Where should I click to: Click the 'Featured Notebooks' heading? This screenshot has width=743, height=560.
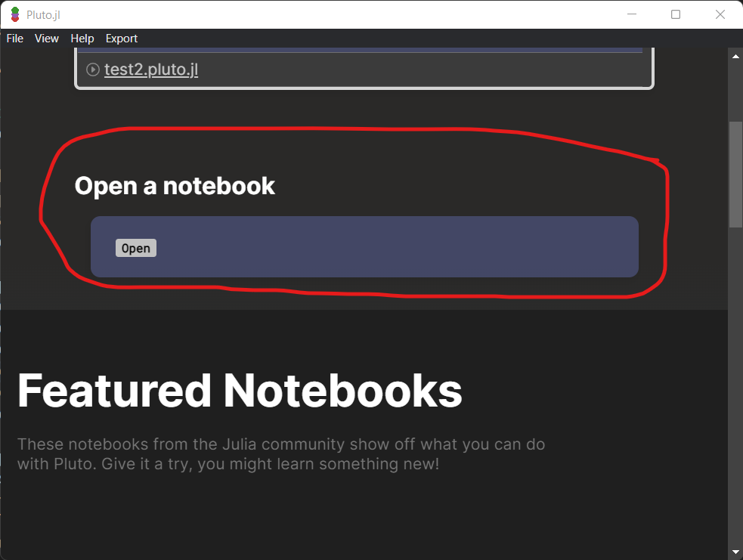pos(240,391)
